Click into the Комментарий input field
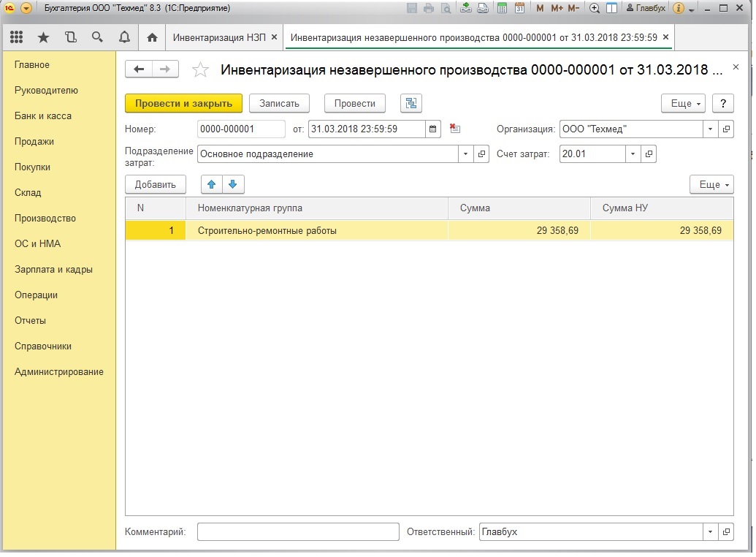 pos(298,532)
